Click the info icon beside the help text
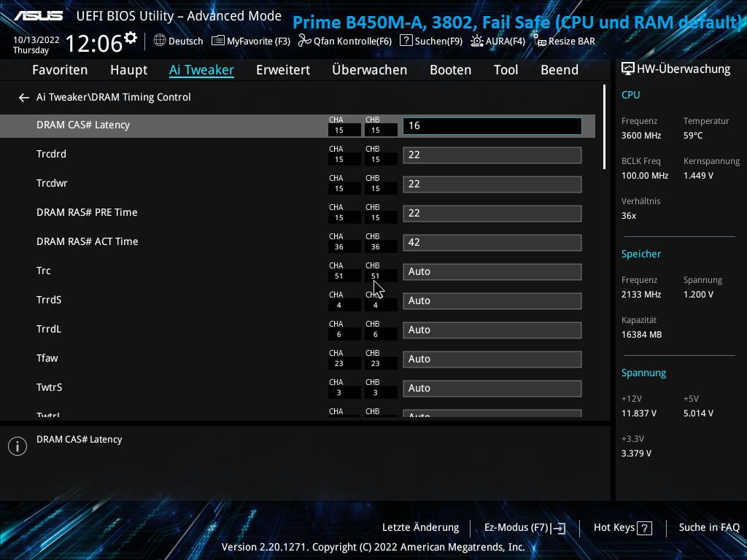The height and width of the screenshot is (560, 747). click(x=18, y=446)
